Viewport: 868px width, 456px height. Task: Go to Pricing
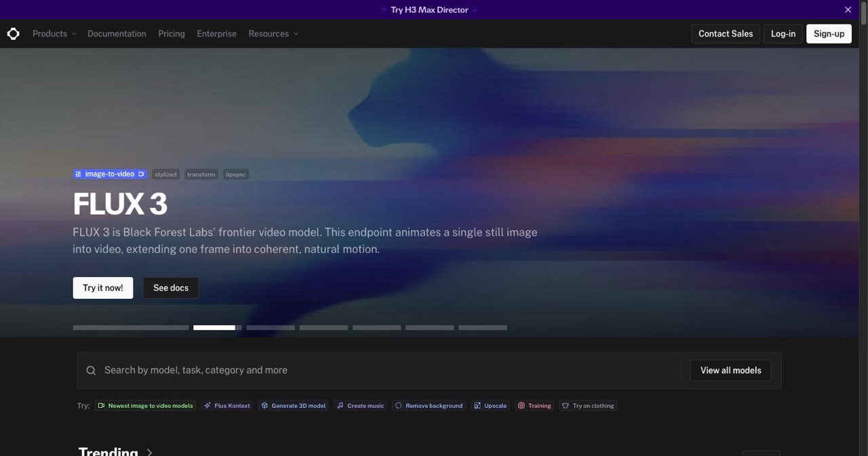(x=172, y=34)
